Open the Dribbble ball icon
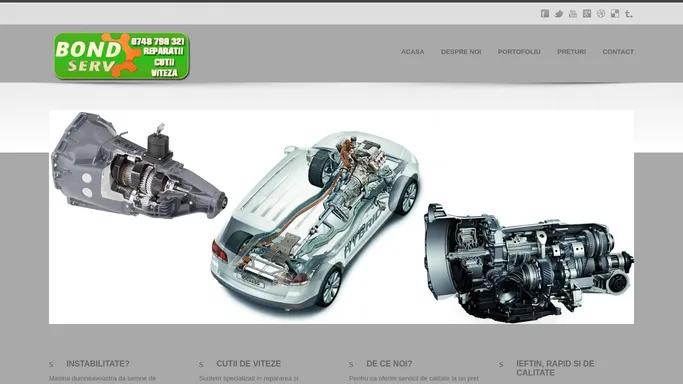Screen dimensions: 683x384 (601, 14)
